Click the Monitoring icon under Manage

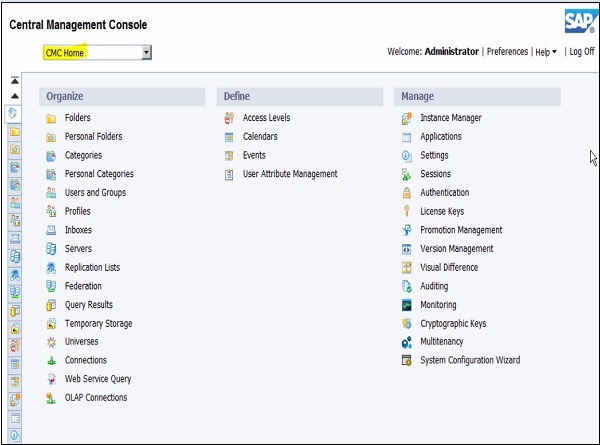[406, 305]
